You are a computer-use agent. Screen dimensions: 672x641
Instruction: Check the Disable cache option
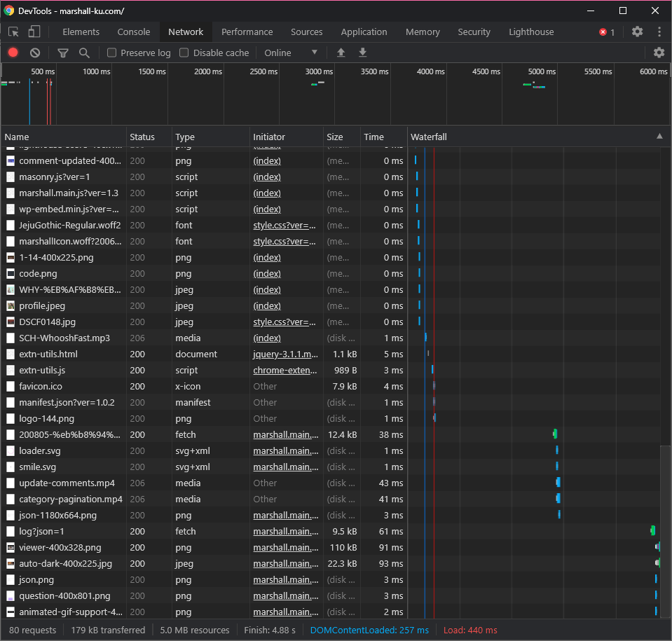click(x=184, y=53)
